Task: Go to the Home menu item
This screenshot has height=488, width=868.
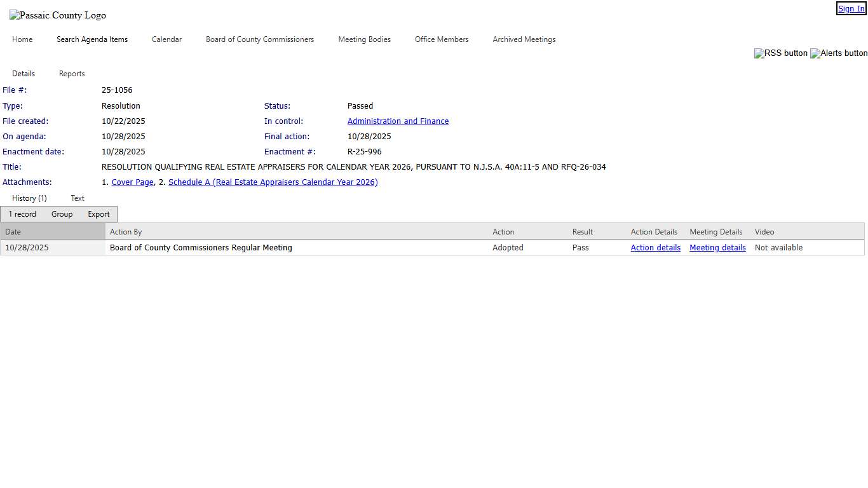Action: click(x=22, y=39)
